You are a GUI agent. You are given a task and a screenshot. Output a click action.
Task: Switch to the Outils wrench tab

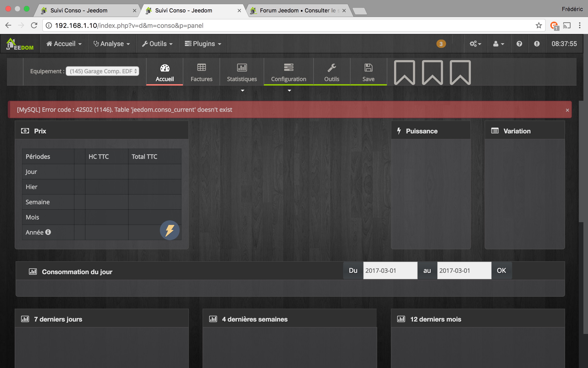click(332, 72)
